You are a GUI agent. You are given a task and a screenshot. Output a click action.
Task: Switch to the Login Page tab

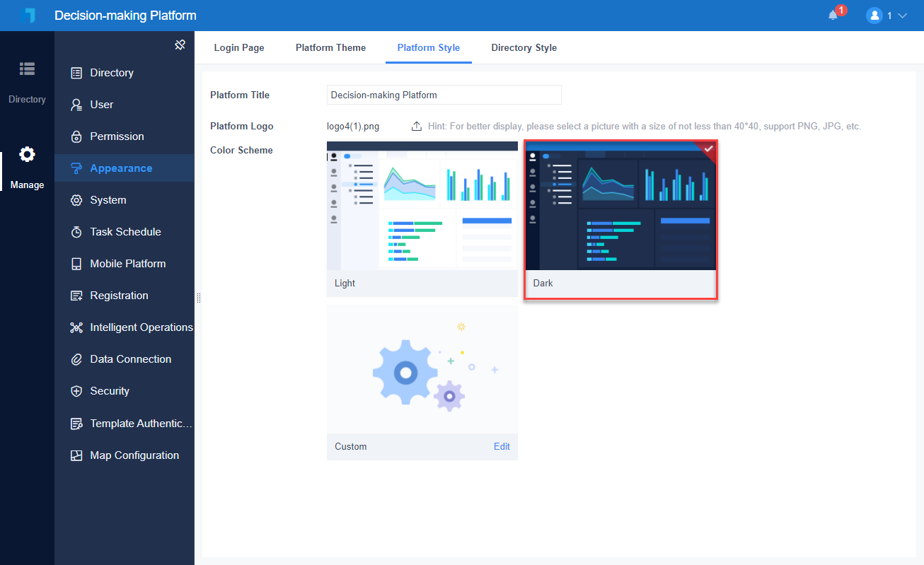(x=239, y=48)
